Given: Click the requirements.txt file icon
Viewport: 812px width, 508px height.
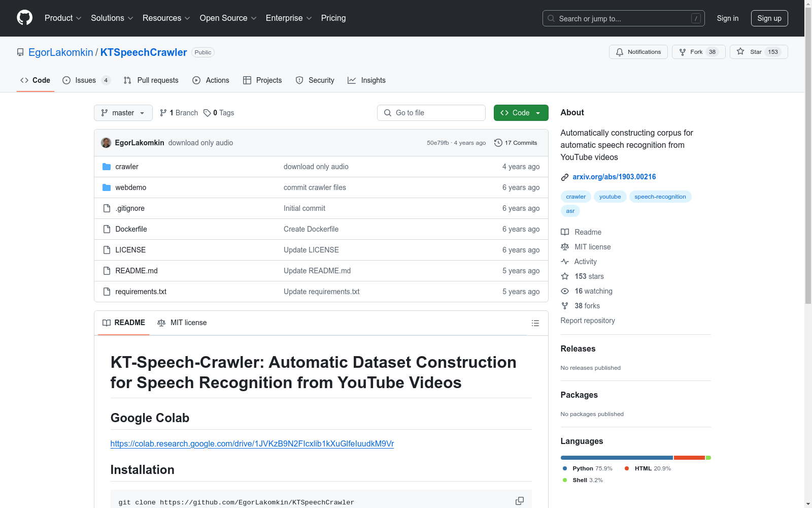Looking at the screenshot, I should coord(107,292).
